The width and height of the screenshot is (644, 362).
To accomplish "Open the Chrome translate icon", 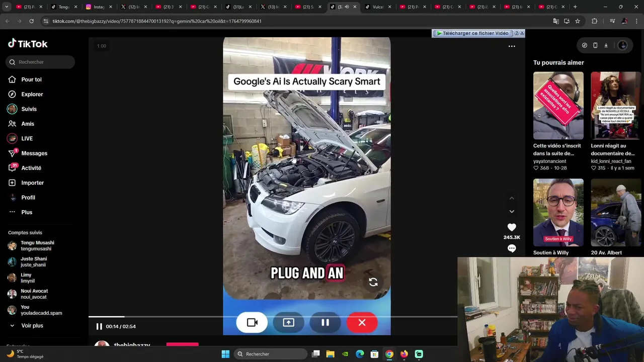I will [556, 21].
